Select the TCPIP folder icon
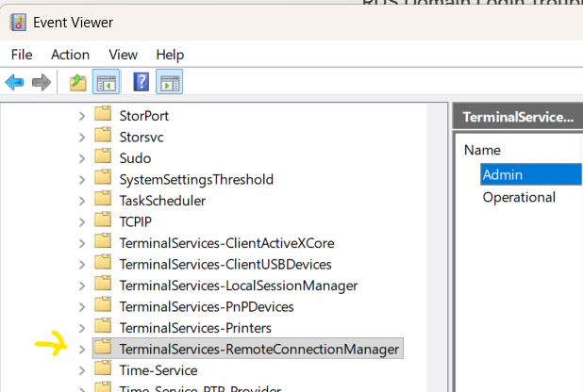The width and height of the screenshot is (583, 392). pyautogui.click(x=103, y=220)
